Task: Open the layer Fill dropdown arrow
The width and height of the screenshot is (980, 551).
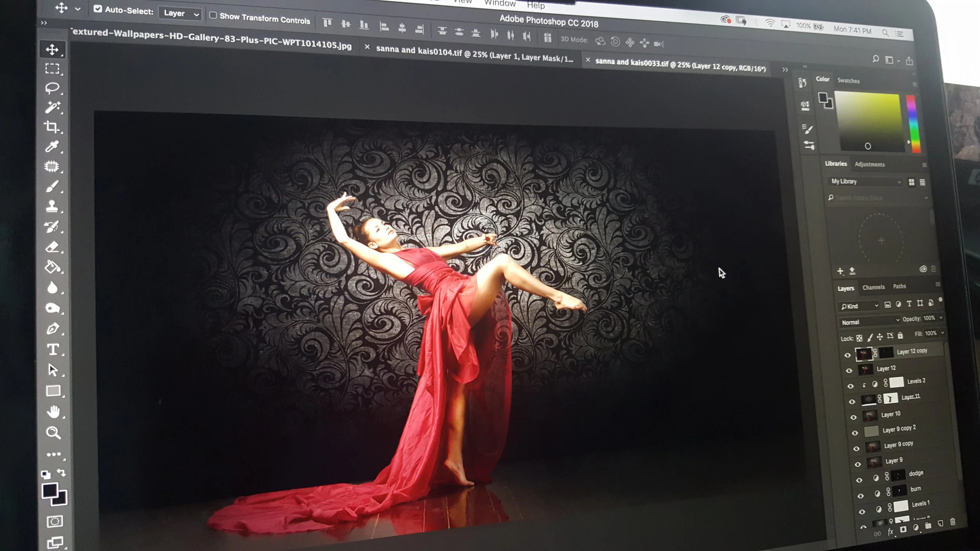Action: (x=943, y=333)
